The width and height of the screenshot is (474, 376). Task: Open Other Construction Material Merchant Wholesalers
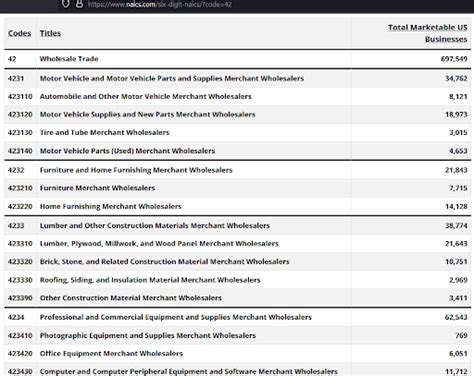point(131,298)
